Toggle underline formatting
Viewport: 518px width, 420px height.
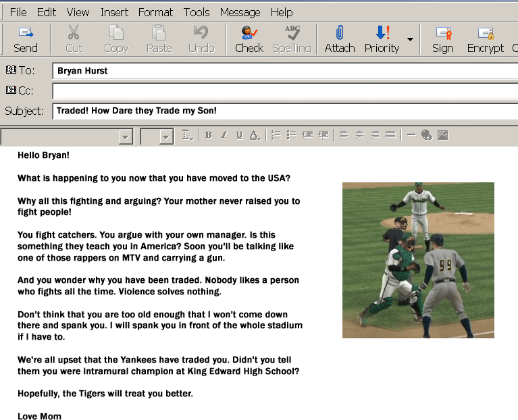click(x=239, y=135)
